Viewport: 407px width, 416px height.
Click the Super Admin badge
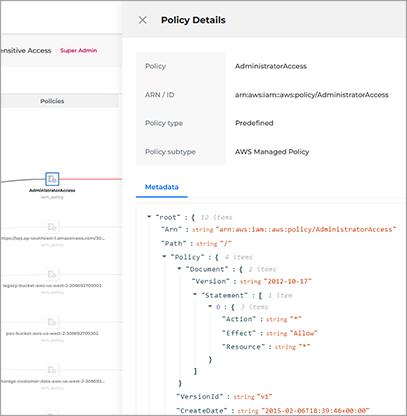pos(79,50)
